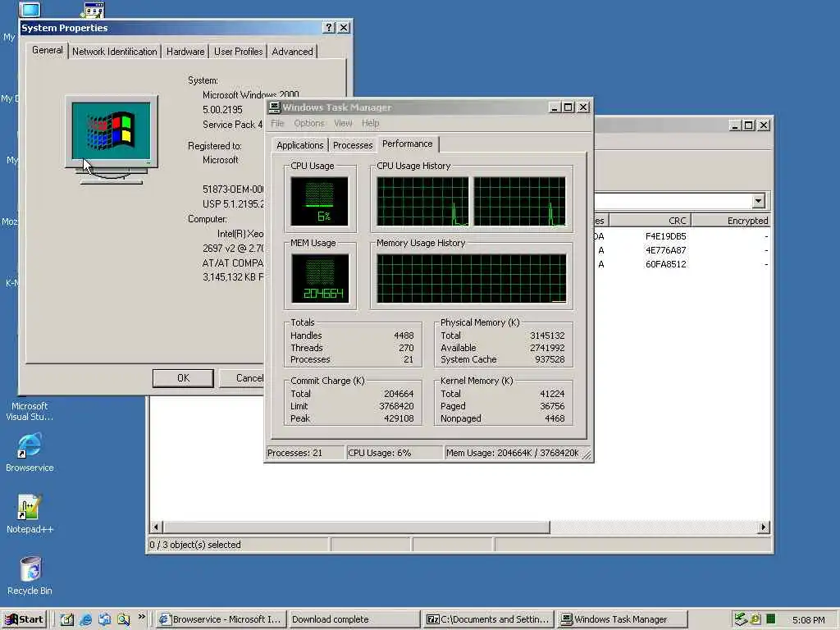Click the System Properties help question button
This screenshot has width=840, height=630.
point(329,28)
